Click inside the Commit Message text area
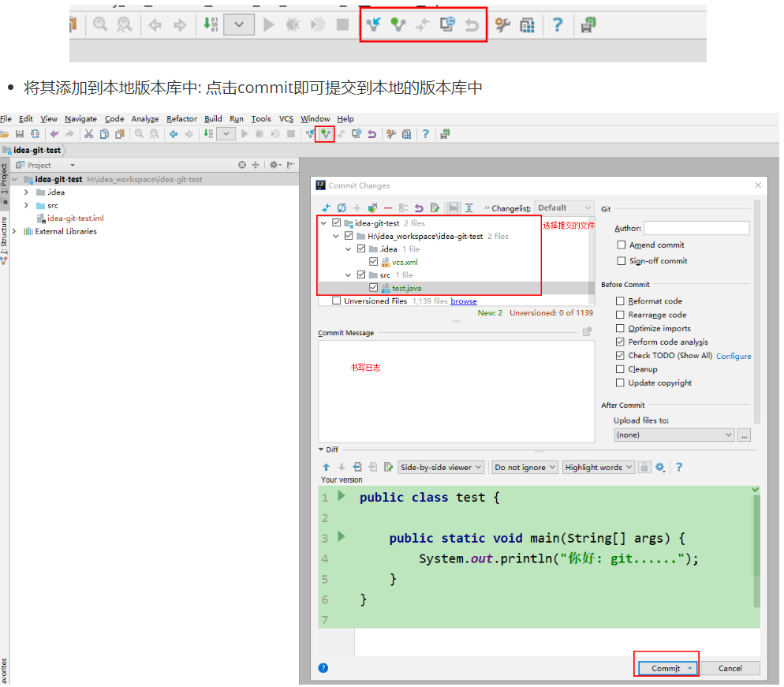The image size is (784, 687). coord(456,391)
